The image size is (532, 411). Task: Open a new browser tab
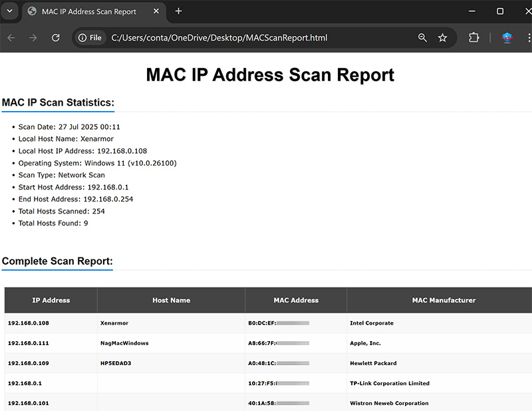178,11
